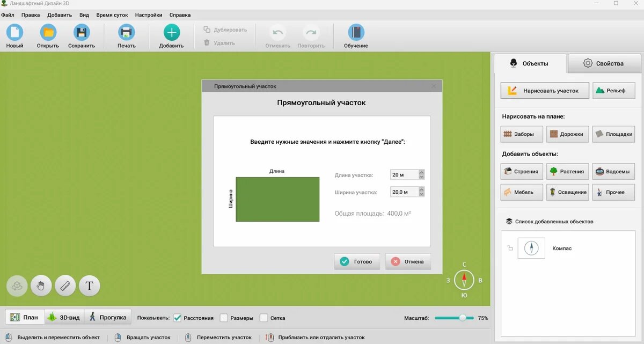Click the mouse icon beside Приблизить или отдалить участок
This screenshot has width=644, height=344.
point(269,338)
